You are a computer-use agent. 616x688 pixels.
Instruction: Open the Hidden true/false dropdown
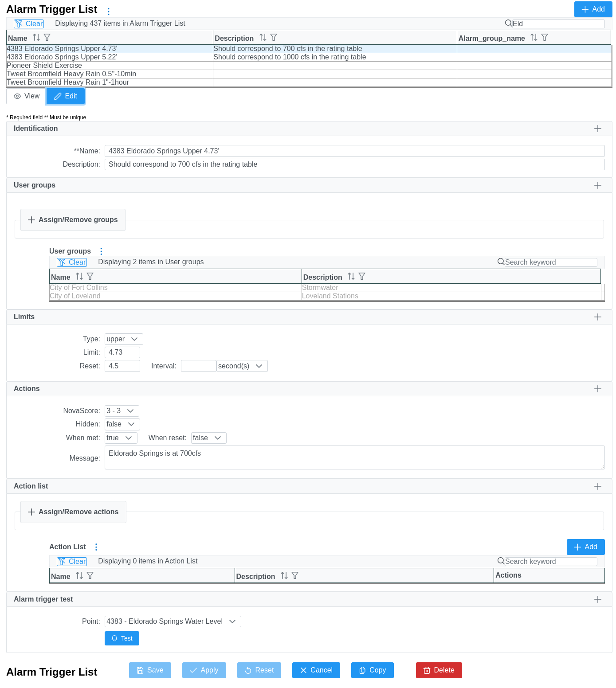[x=122, y=424]
